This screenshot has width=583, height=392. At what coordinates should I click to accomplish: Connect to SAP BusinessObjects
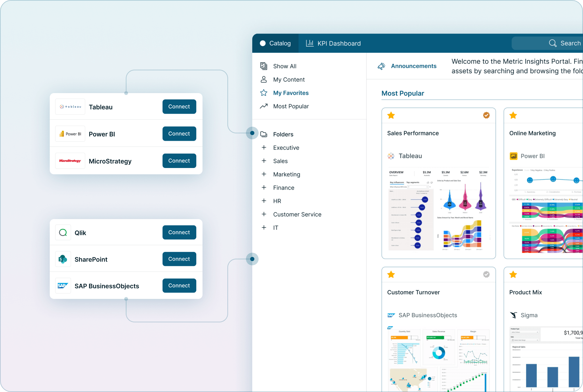(179, 286)
